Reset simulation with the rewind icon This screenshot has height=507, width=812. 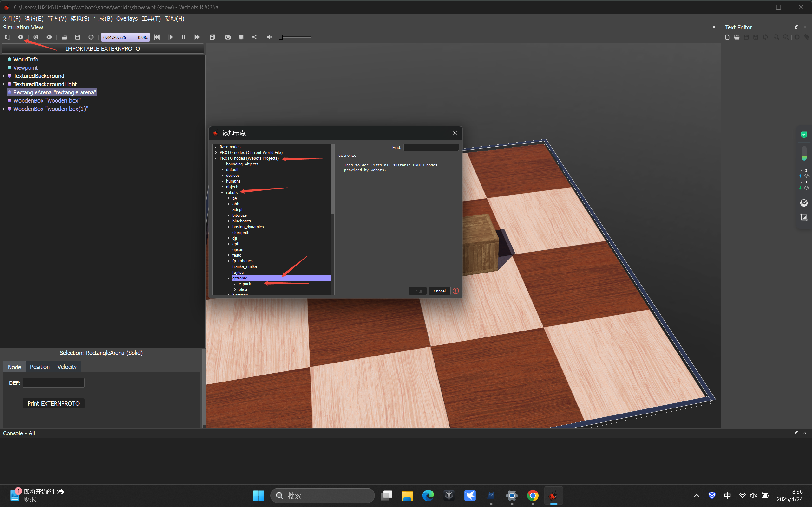point(157,37)
